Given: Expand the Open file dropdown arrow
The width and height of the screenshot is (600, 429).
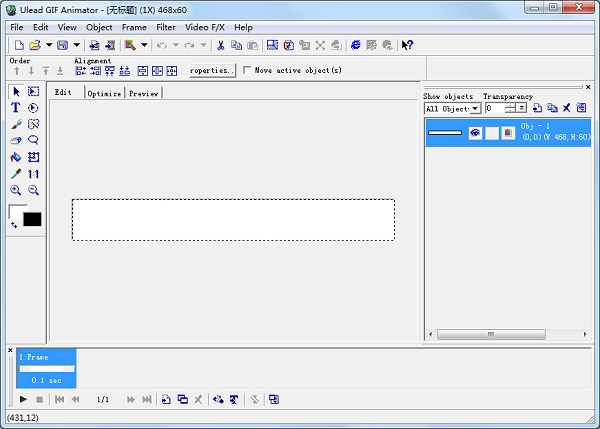Looking at the screenshot, I should click(x=49, y=45).
